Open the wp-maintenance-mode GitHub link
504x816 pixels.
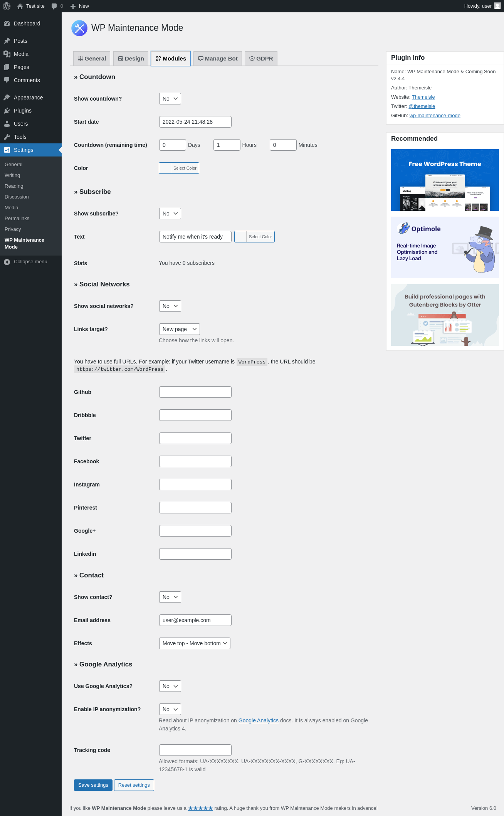point(435,116)
